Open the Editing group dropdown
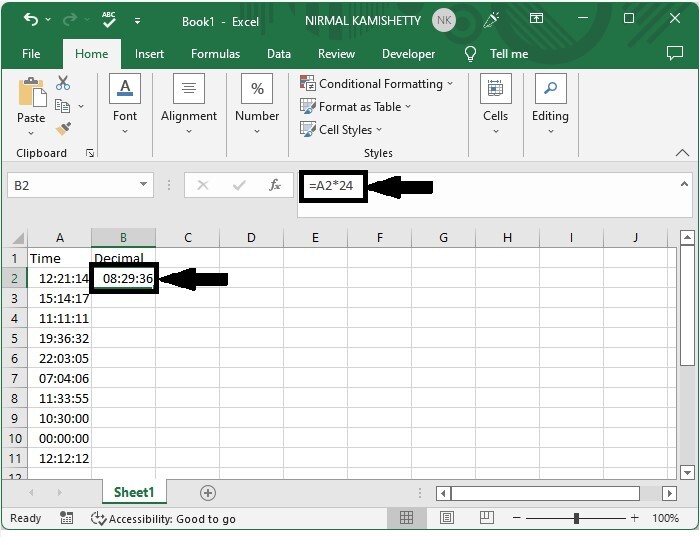700x537 pixels. tap(550, 105)
